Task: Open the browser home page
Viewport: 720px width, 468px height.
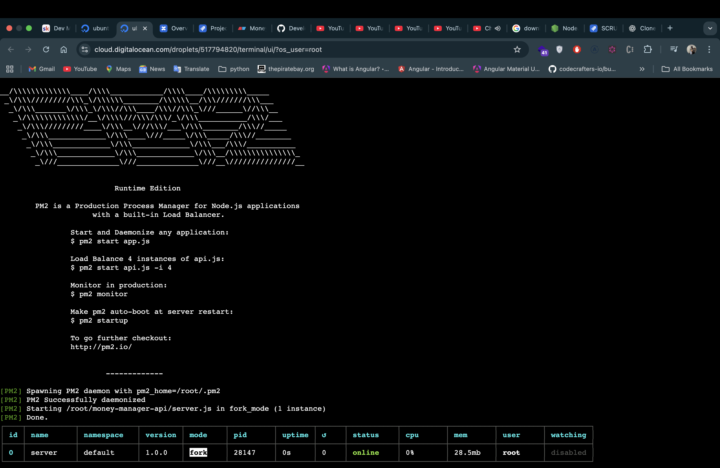Action: [64, 50]
